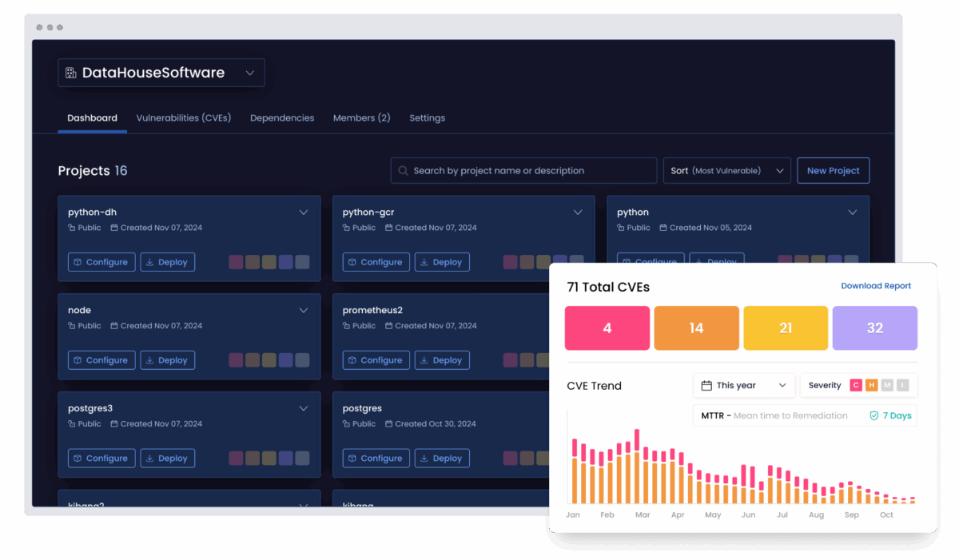
Task: Click the Download Report link
Action: pos(876,286)
